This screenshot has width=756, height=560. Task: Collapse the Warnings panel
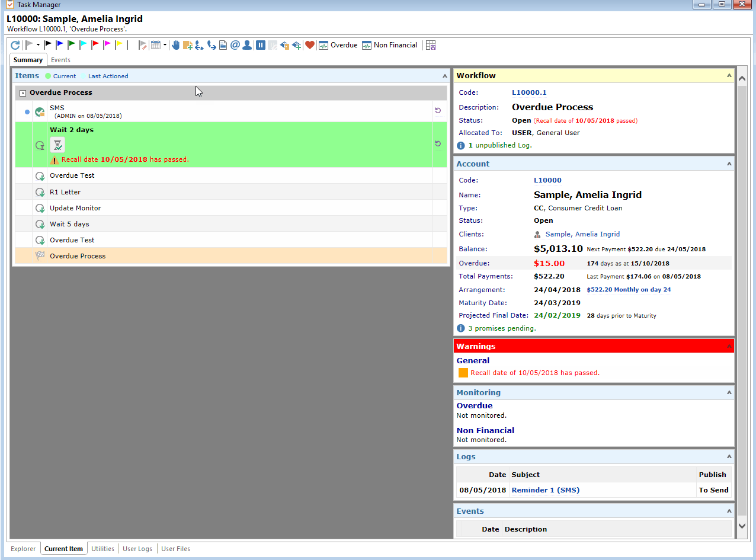click(729, 346)
